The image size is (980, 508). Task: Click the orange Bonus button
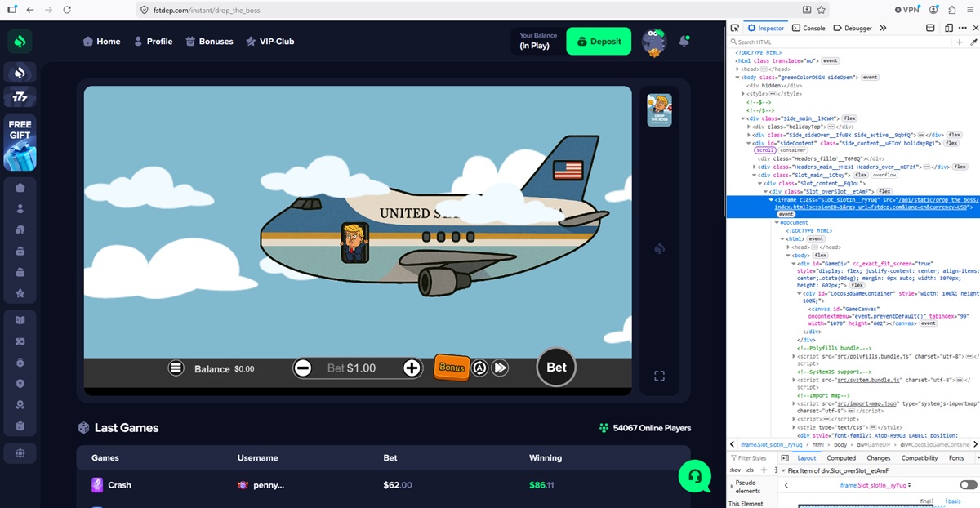coord(452,368)
